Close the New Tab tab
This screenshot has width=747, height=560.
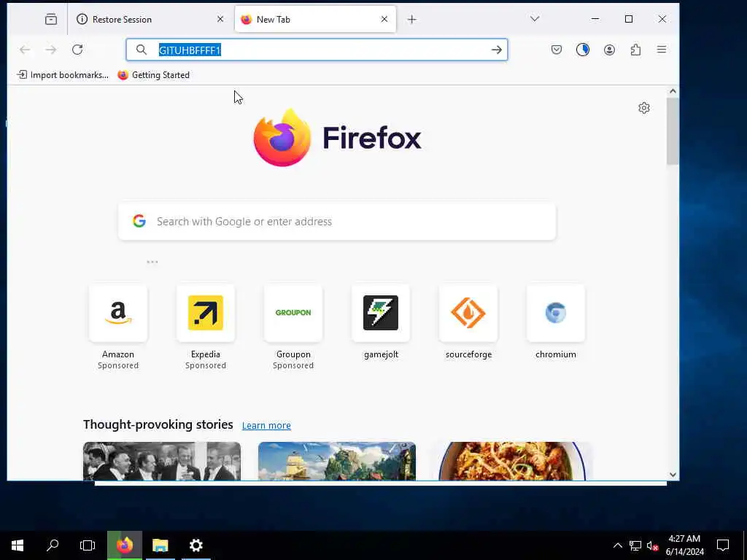coord(384,19)
